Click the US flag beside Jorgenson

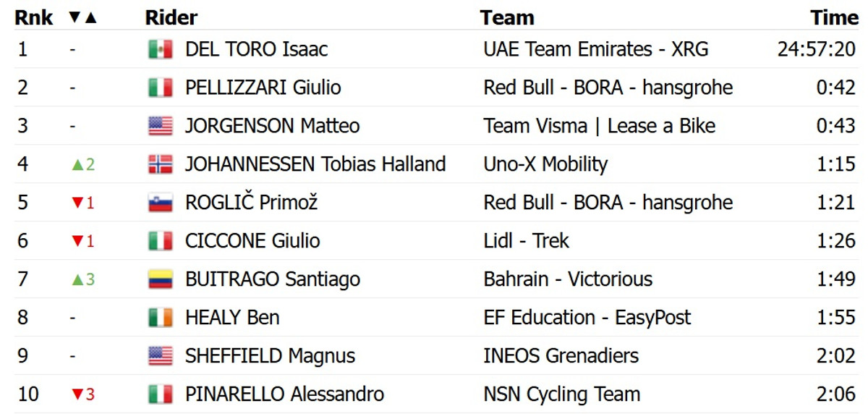[160, 126]
